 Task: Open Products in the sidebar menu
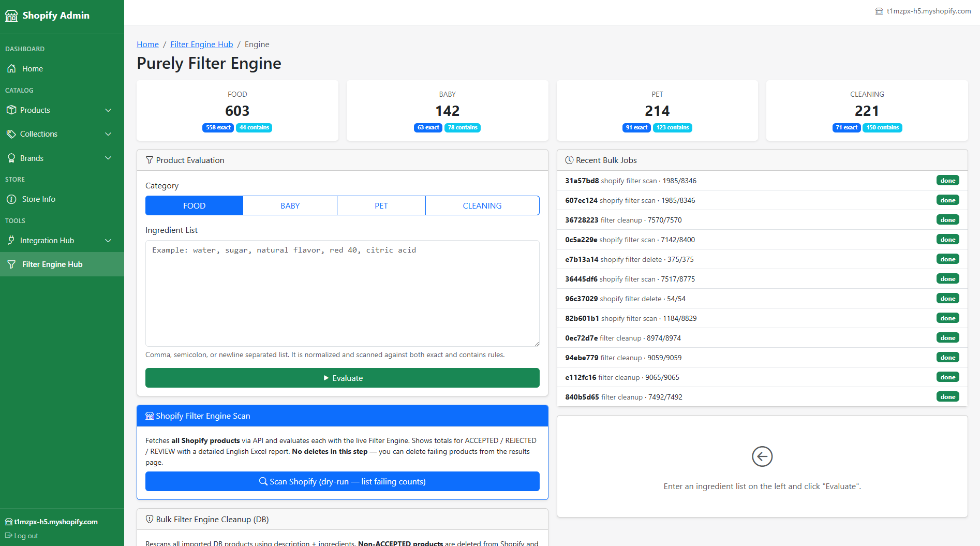(x=62, y=110)
